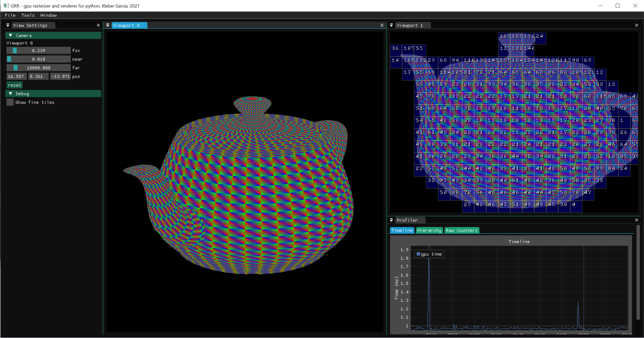Maximize the GRR window
This screenshot has height=338, width=644.
617,6
